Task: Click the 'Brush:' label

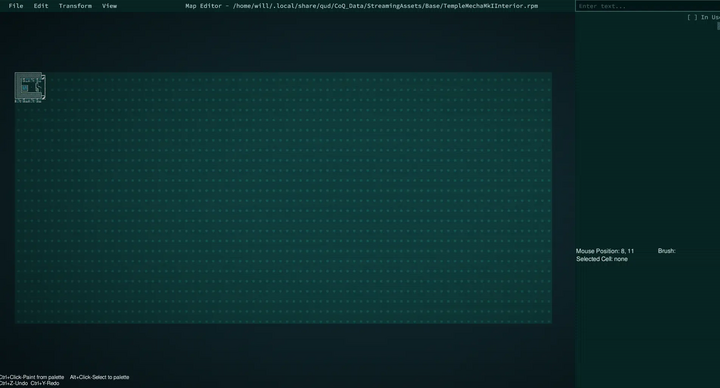Action: coord(666,251)
